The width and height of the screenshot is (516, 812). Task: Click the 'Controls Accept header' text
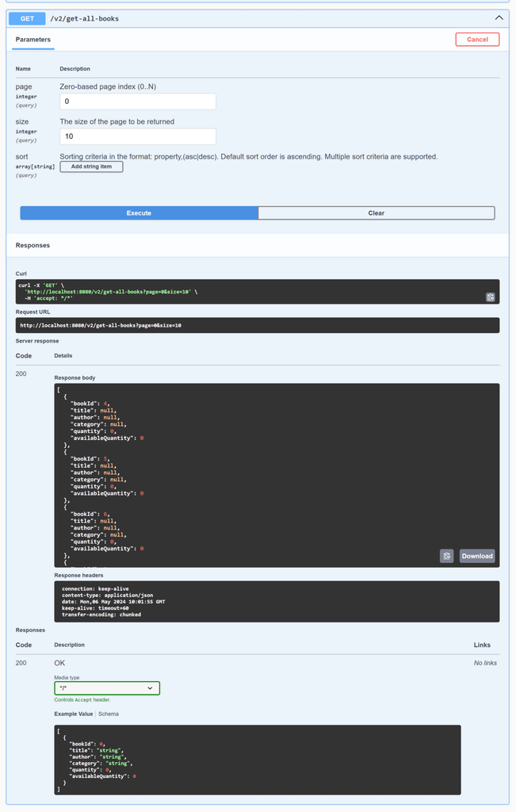pos(82,699)
